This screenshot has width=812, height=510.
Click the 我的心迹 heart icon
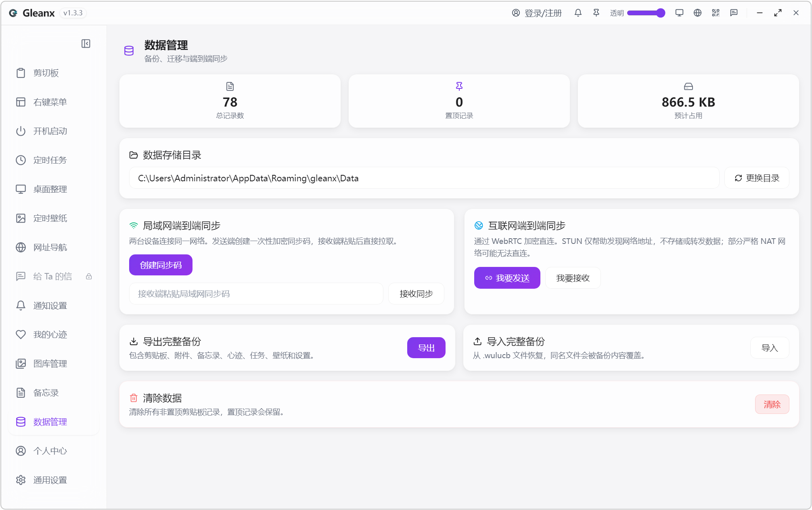21,335
